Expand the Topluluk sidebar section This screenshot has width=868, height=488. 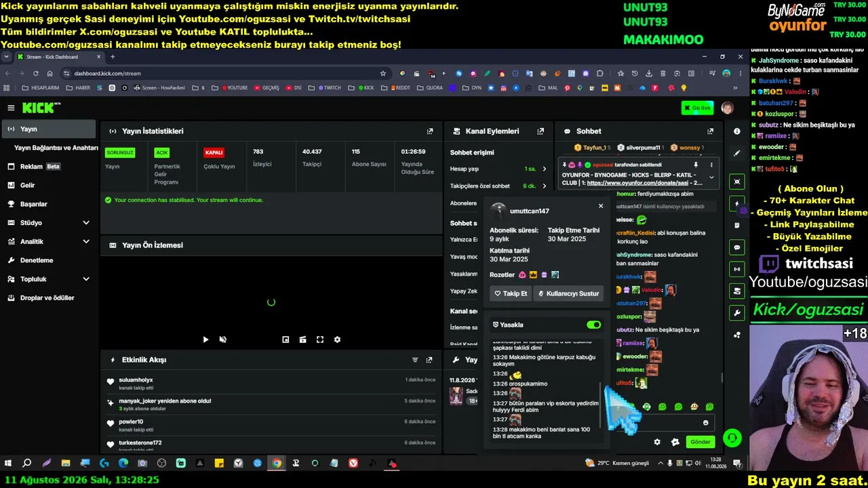point(49,279)
